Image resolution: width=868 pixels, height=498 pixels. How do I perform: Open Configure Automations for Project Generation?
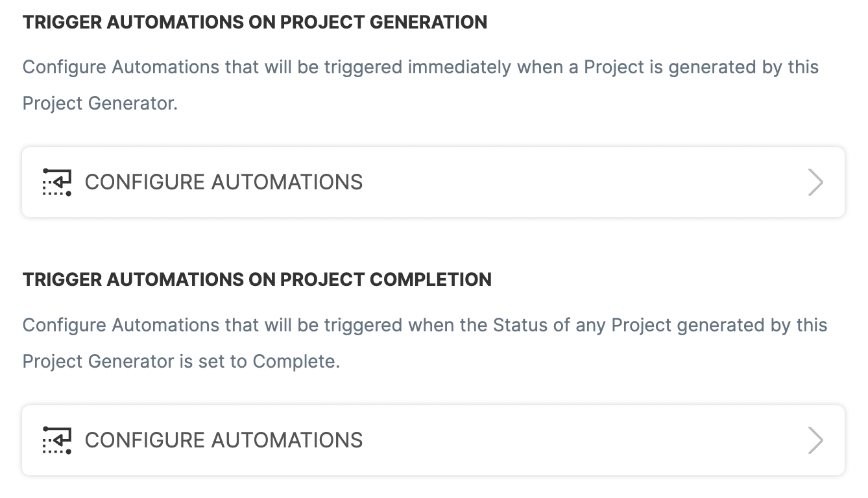[433, 182]
